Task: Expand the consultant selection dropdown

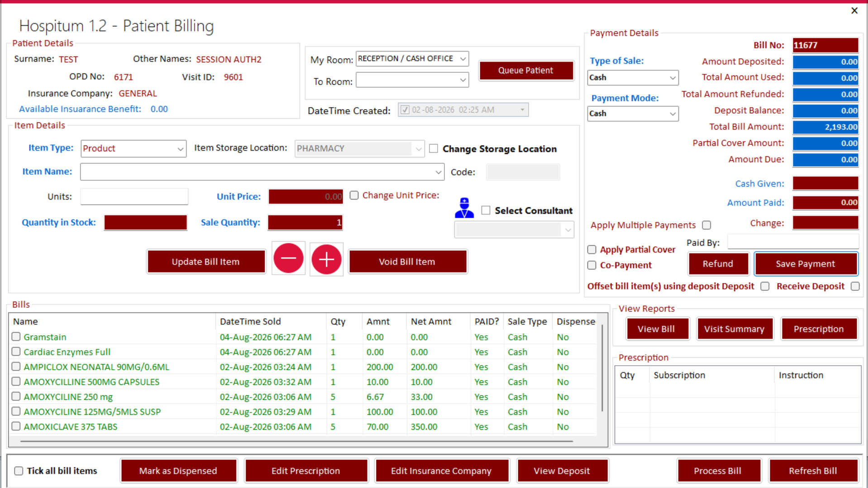Action: [568, 230]
